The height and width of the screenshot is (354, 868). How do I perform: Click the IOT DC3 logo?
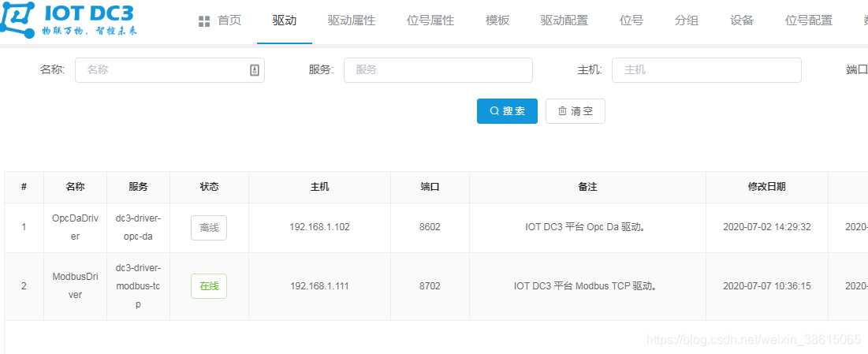tap(69, 20)
